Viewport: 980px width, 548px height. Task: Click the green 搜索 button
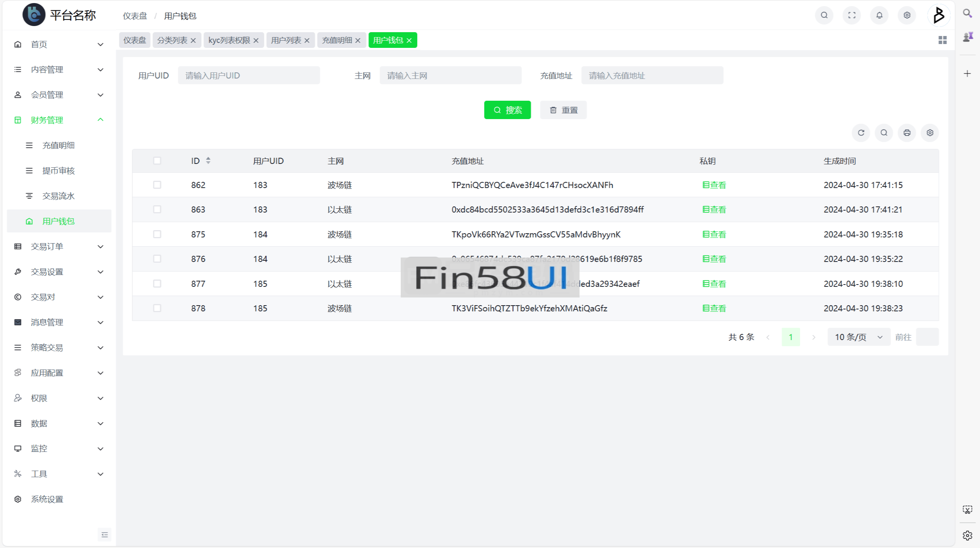(x=507, y=110)
